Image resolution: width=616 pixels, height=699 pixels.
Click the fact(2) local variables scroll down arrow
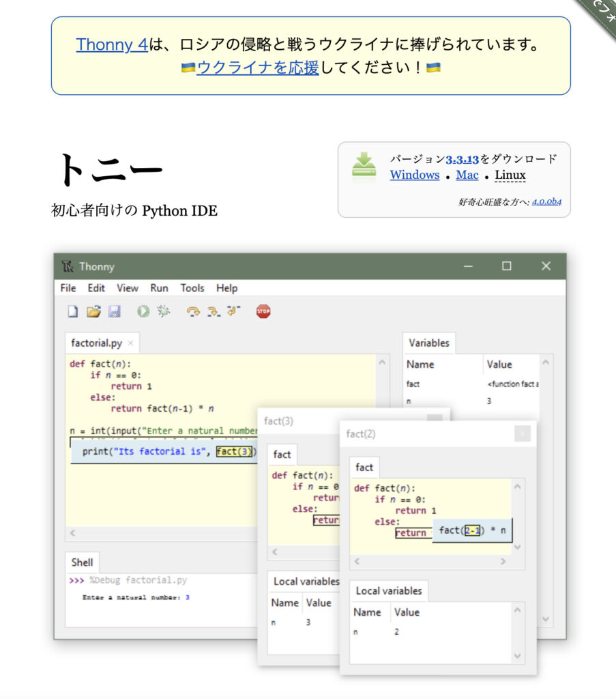pyautogui.click(x=517, y=656)
